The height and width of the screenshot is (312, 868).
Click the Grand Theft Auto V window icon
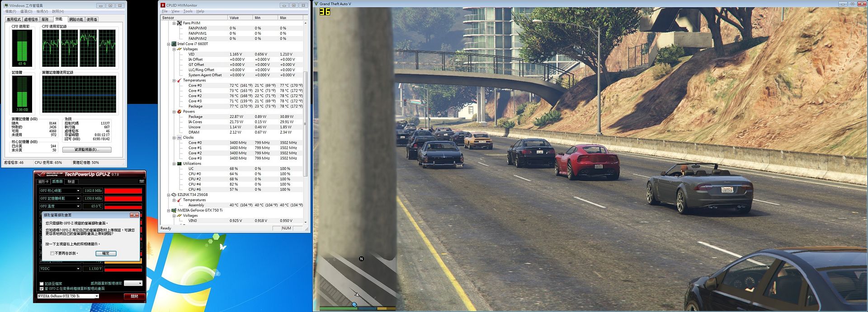[x=316, y=4]
